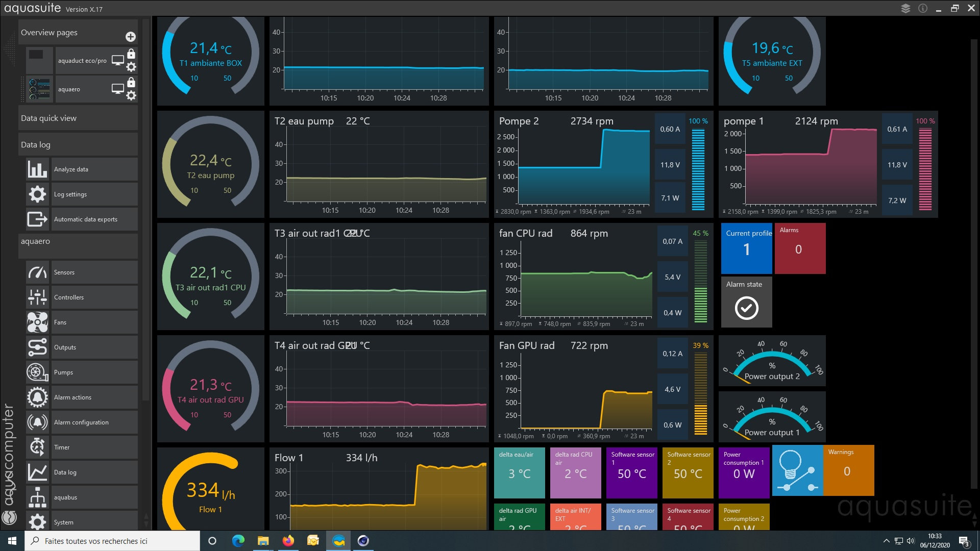Screen dimensions: 980x551
Task: Show hidden system tray icons
Action: 887,541
